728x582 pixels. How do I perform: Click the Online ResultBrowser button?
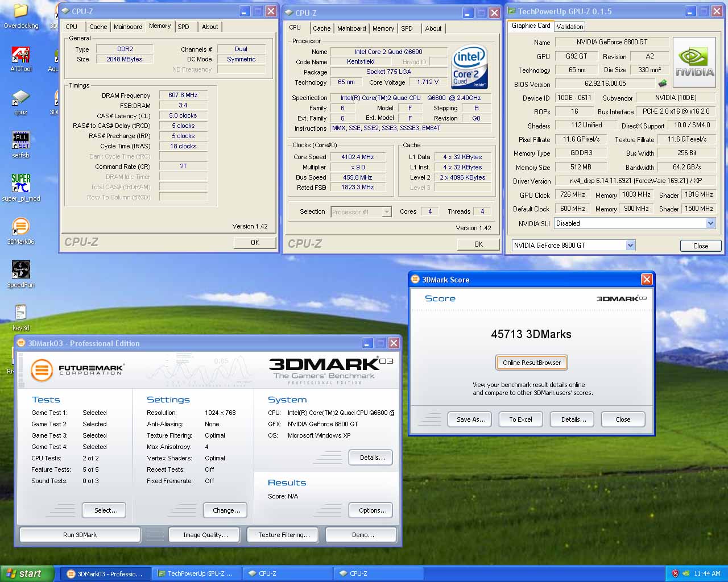[x=532, y=363]
